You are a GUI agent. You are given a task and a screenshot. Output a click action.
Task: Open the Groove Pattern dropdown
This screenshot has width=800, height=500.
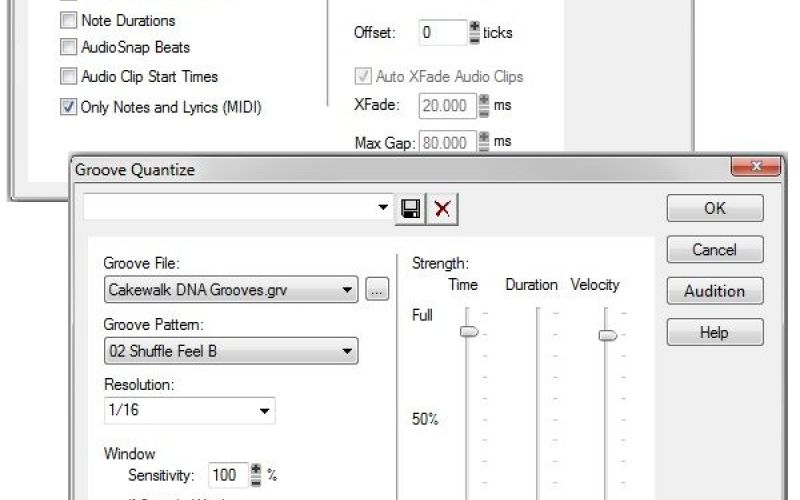347,351
